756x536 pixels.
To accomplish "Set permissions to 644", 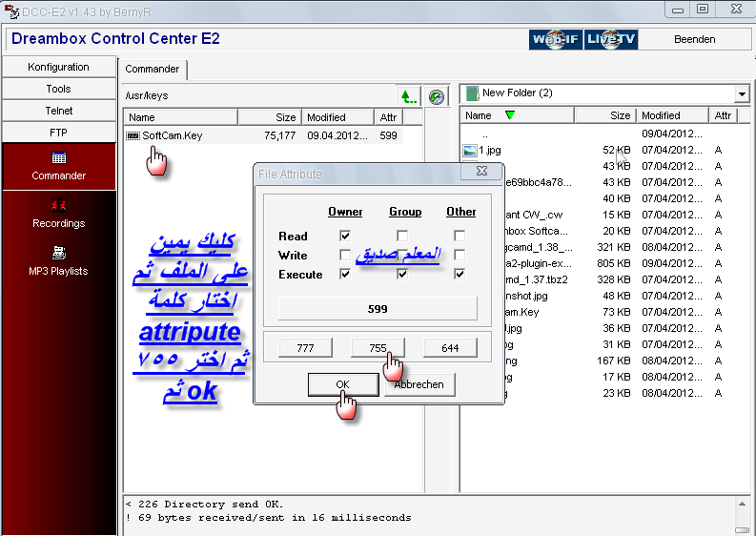I will pyautogui.click(x=450, y=348).
